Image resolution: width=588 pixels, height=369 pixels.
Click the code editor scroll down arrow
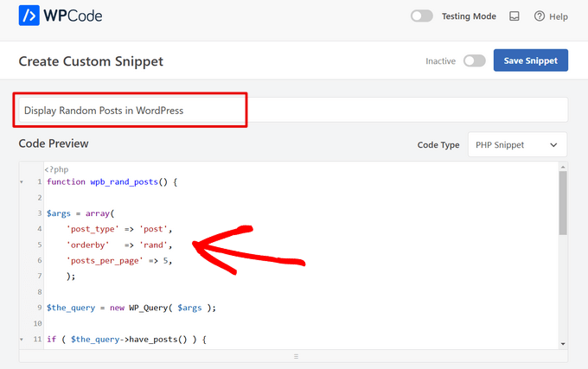563,344
